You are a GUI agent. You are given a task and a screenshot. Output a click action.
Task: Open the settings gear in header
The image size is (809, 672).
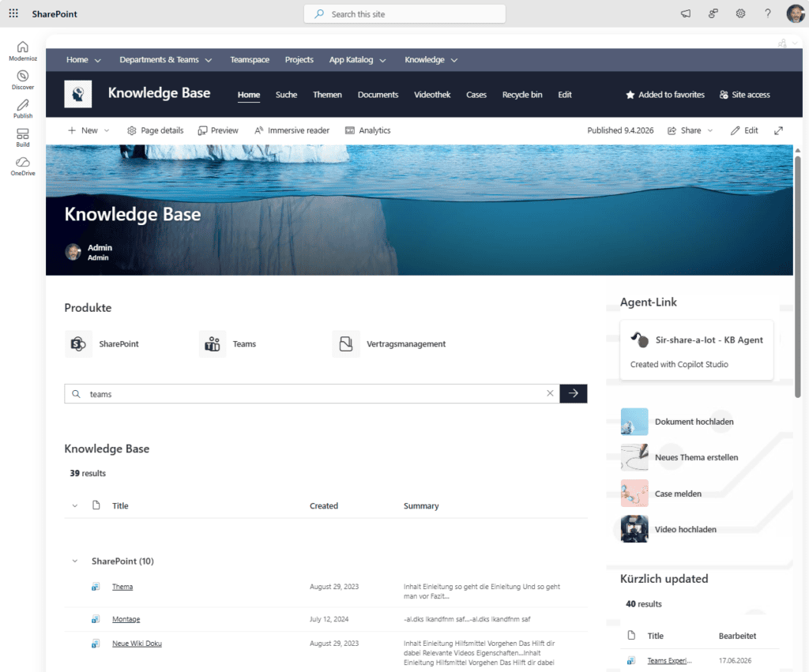740,13
